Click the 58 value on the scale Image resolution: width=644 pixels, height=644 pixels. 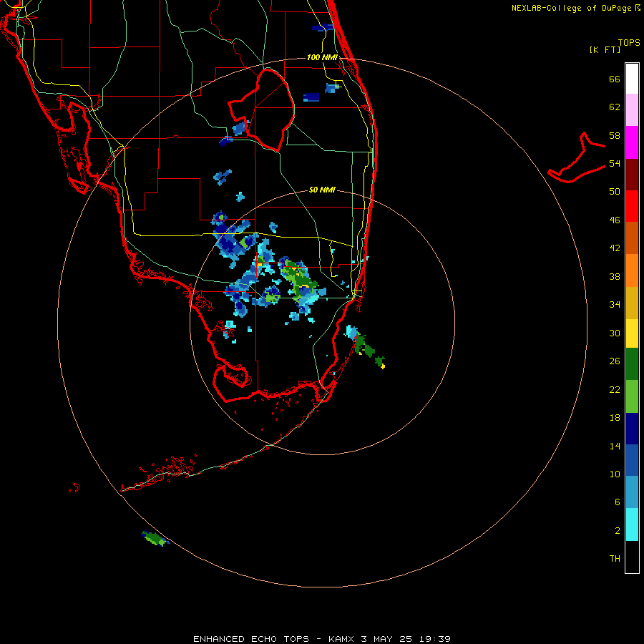point(615,135)
